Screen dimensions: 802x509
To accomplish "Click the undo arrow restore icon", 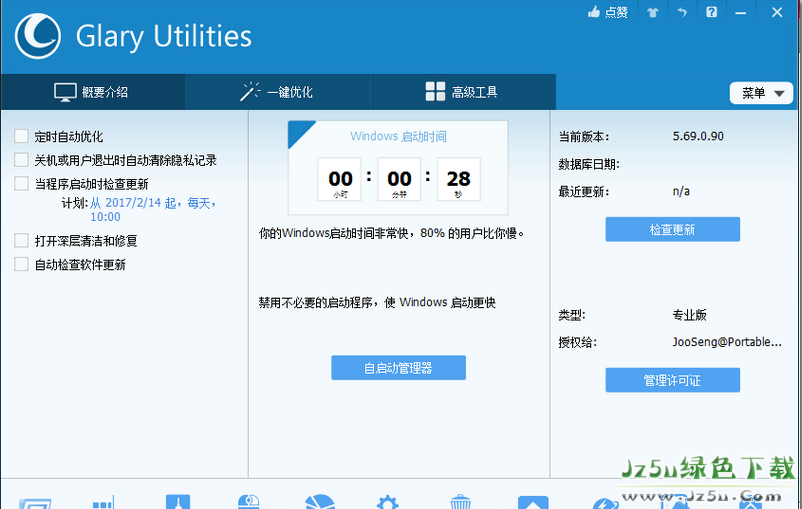I will coord(682,12).
